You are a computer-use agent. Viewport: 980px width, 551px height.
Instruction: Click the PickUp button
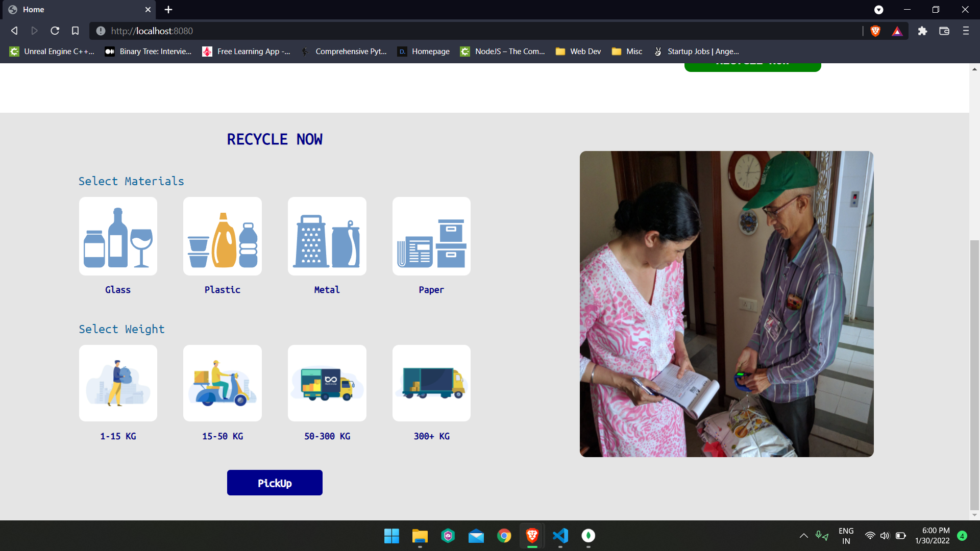[275, 483]
